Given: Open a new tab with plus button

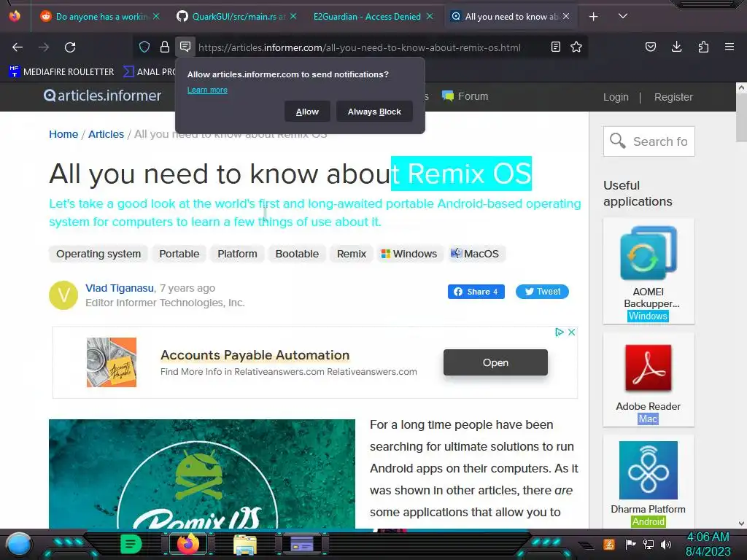Looking at the screenshot, I should (594, 17).
